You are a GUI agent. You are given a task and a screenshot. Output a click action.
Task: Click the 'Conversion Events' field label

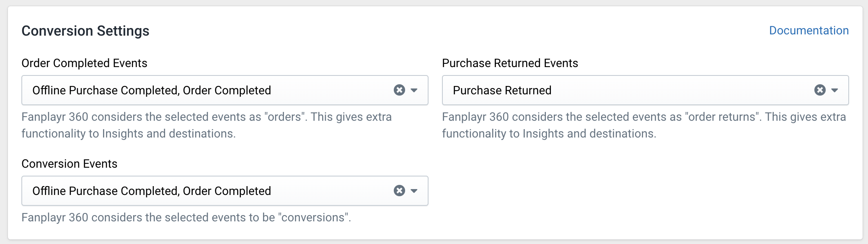coord(70,164)
